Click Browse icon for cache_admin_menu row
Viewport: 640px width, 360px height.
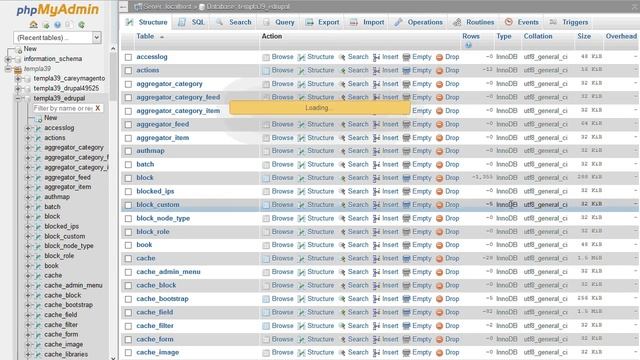266,272
